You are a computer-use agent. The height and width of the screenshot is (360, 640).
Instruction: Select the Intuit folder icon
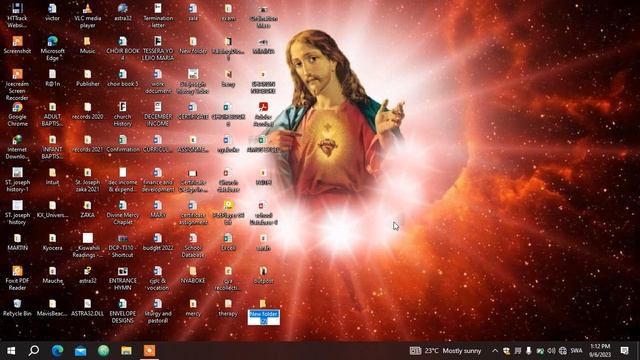click(x=52, y=176)
